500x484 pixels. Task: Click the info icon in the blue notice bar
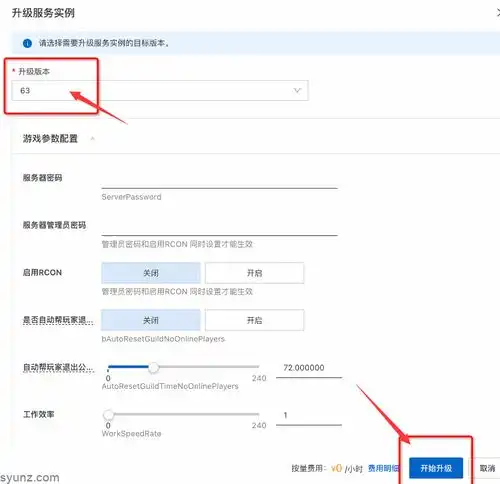coord(27,43)
